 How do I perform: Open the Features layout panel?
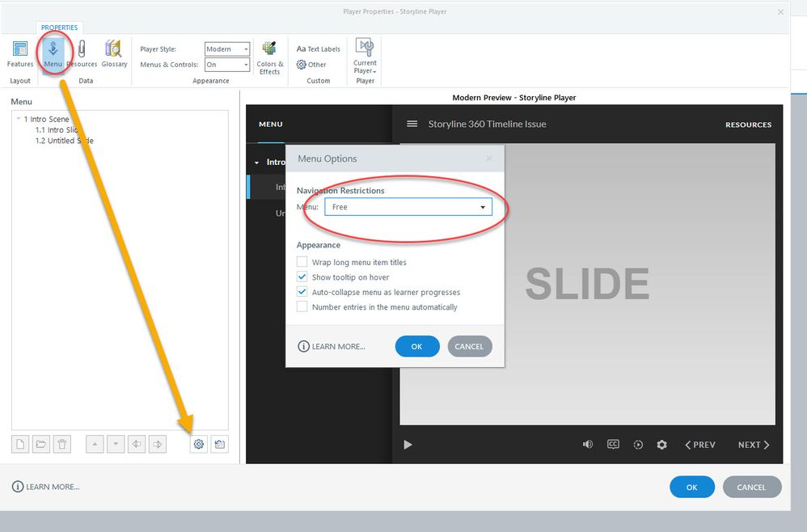click(20, 53)
